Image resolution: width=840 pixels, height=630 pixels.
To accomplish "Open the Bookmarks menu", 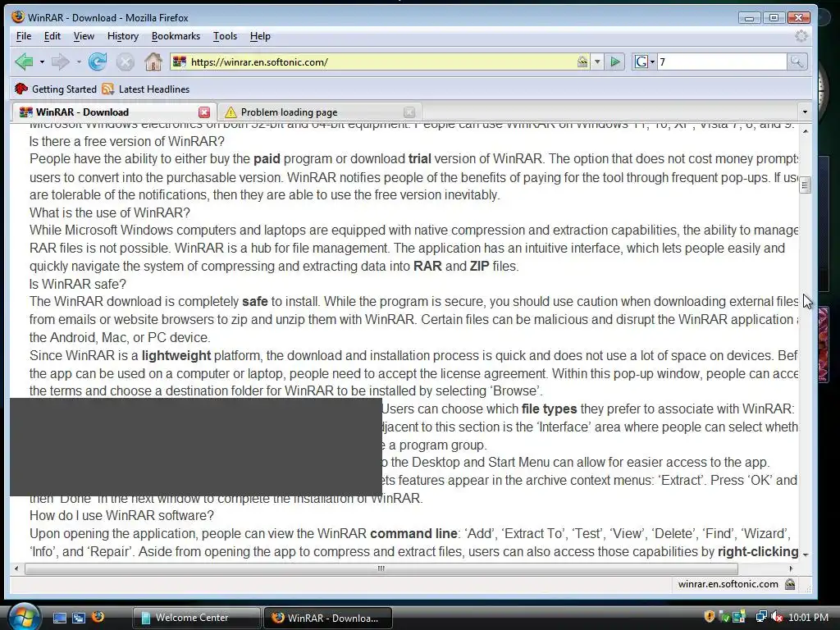I will (176, 36).
